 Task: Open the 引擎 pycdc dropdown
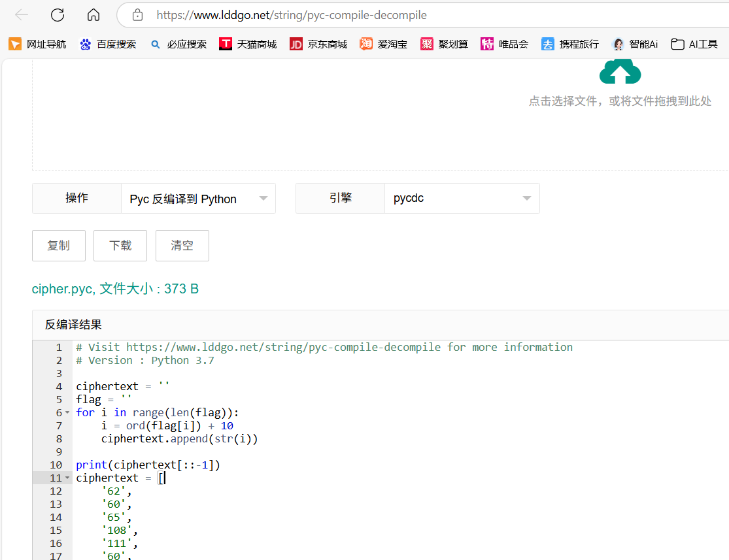pyautogui.click(x=462, y=199)
